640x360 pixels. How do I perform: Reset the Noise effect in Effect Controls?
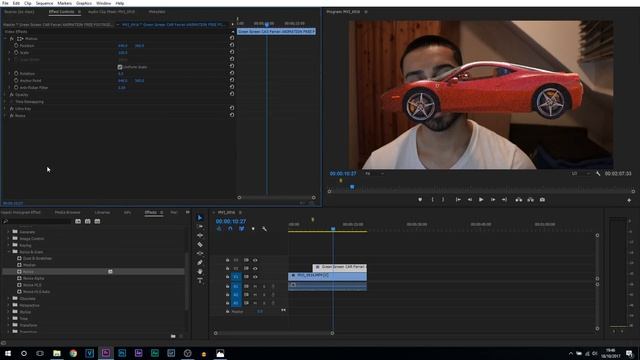[232, 115]
